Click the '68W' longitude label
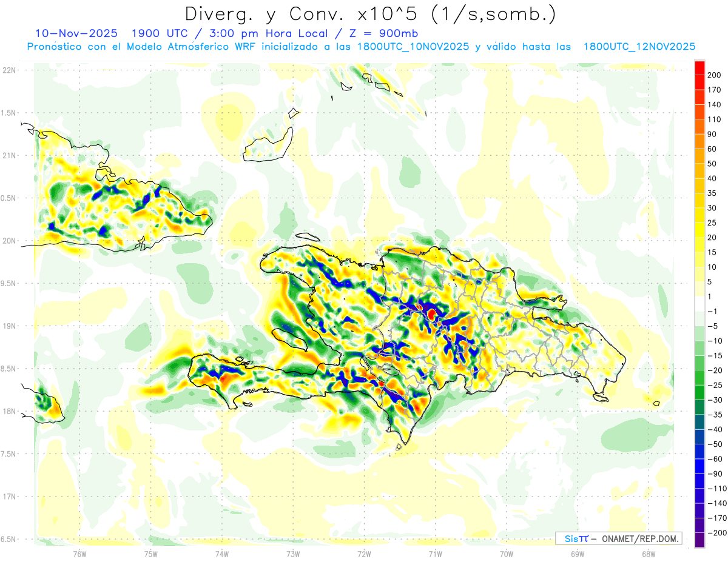Viewport: 728px width, 562px height. point(649,553)
